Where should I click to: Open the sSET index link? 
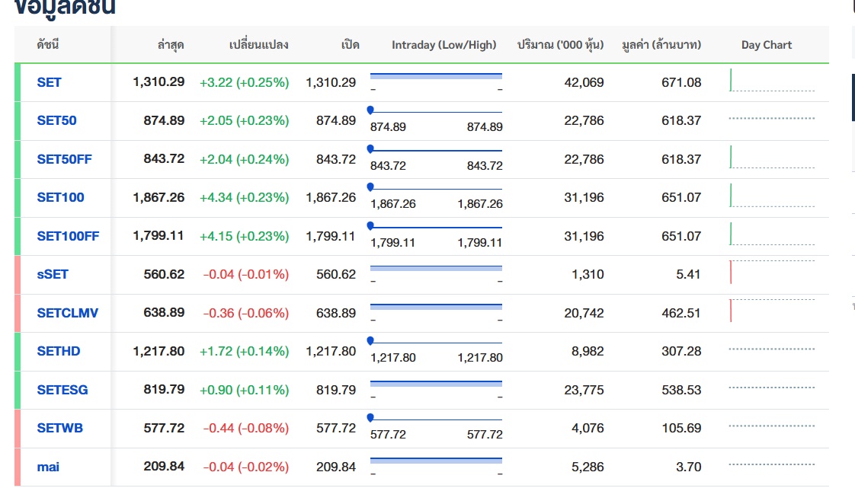coord(53,274)
